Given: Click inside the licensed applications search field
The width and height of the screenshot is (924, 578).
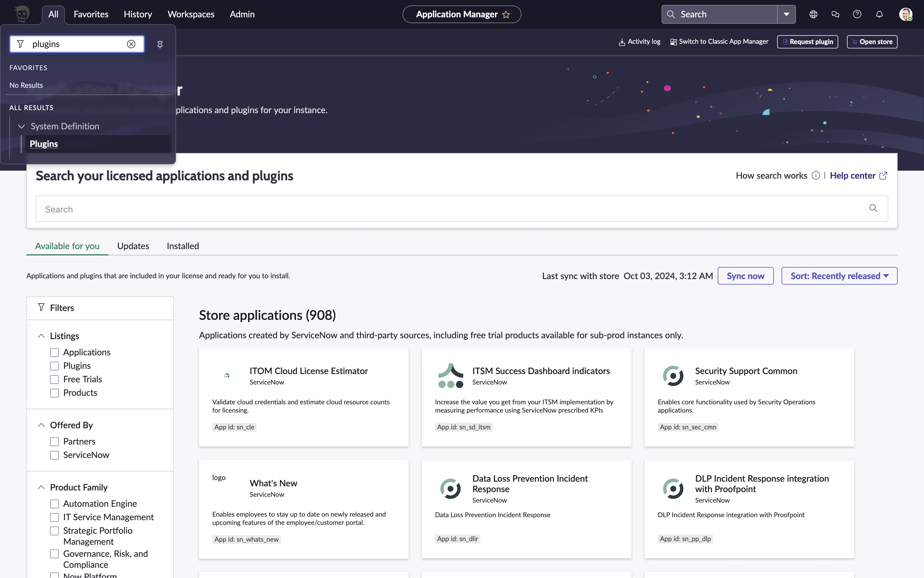Looking at the screenshot, I should point(462,209).
